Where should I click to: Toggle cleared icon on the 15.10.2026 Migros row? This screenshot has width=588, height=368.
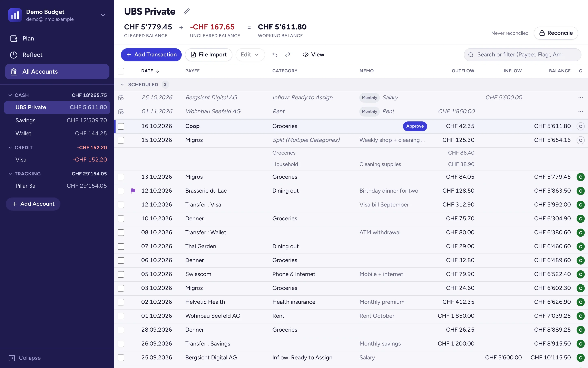tap(580, 140)
